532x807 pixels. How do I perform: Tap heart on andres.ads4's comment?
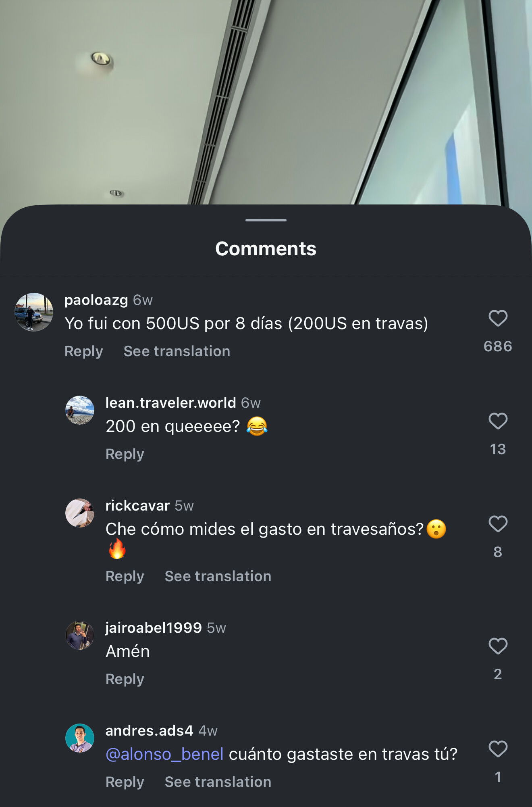pyautogui.click(x=498, y=749)
